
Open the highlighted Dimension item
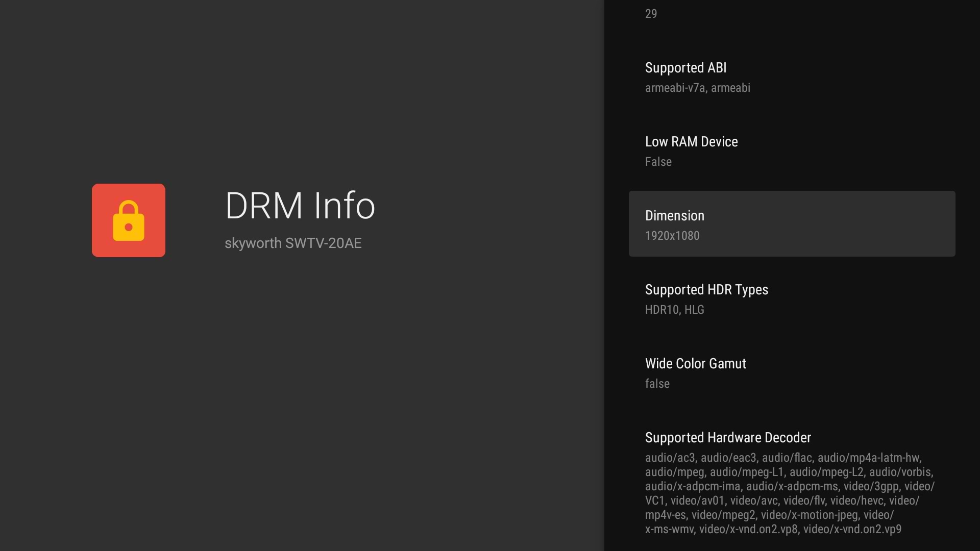[792, 224]
